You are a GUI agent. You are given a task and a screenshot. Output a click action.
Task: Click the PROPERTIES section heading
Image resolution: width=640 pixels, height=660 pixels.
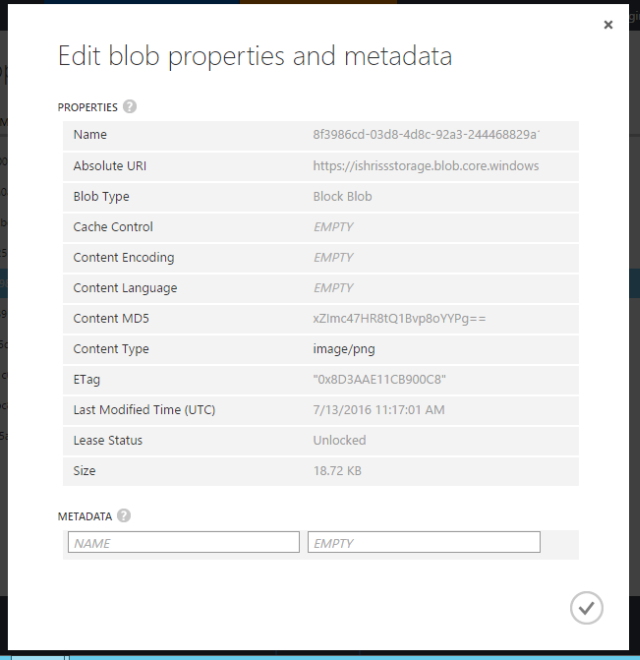point(88,107)
